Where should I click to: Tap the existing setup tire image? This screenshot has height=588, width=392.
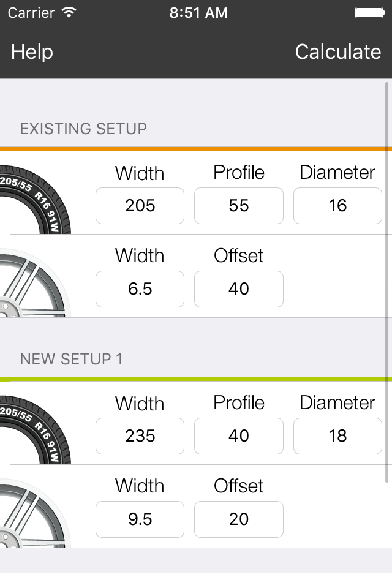pos(36,200)
